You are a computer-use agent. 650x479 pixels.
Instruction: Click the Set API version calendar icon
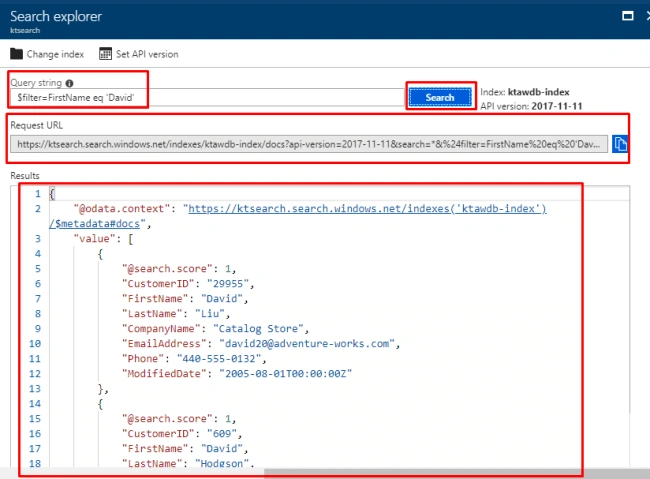pyautogui.click(x=105, y=54)
